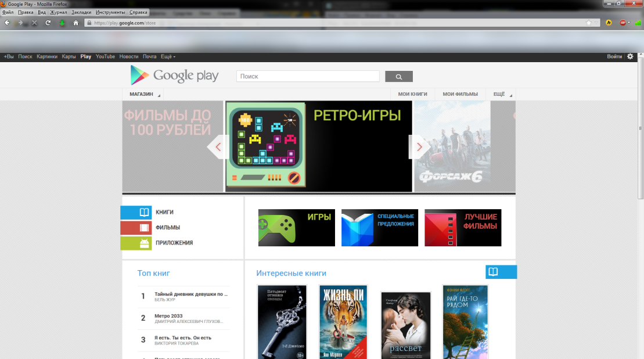This screenshot has height=359, width=644.
Task: Open the Правка menu
Action: [x=26, y=12]
